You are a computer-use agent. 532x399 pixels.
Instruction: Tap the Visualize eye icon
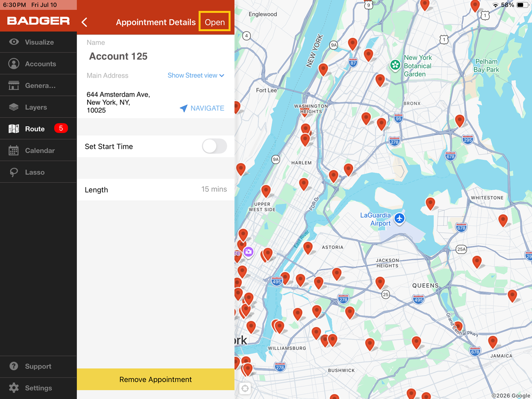14,42
